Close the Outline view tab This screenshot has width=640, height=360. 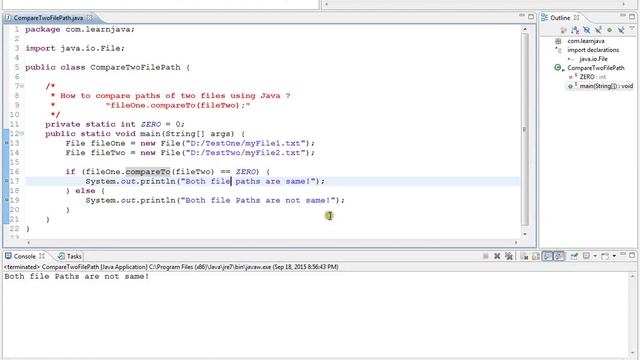click(x=576, y=18)
